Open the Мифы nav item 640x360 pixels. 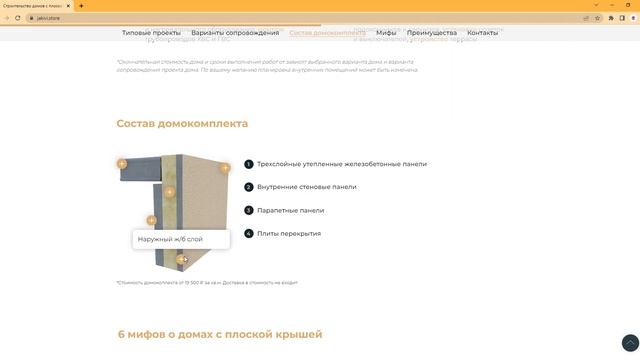(386, 33)
